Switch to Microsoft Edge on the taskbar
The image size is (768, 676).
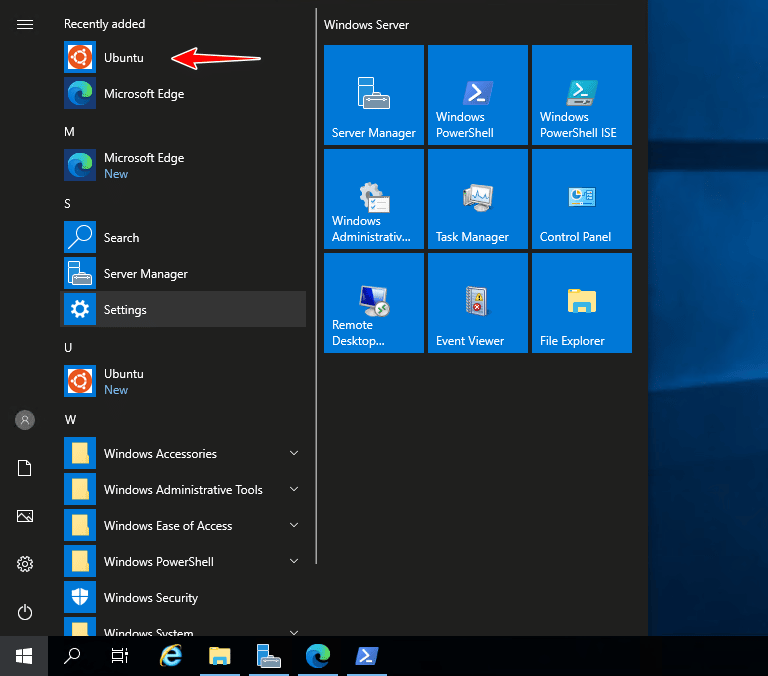318,656
